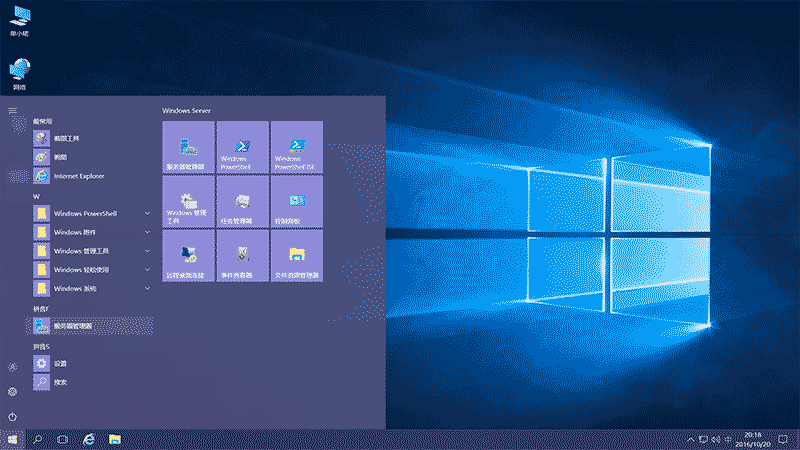Open Settings entry in the app list
This screenshot has width=800, height=450.
tap(90, 363)
